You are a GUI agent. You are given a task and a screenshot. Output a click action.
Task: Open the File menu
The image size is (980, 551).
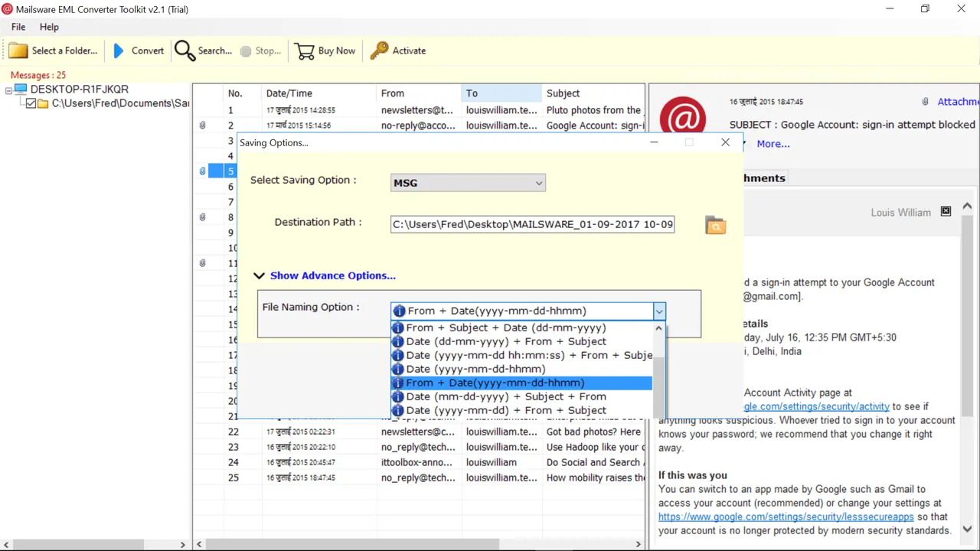tap(18, 27)
